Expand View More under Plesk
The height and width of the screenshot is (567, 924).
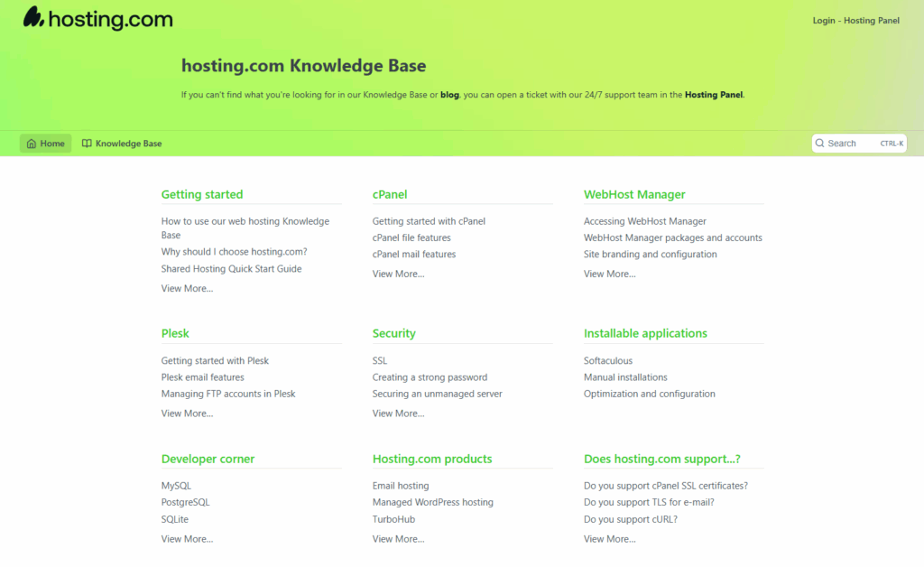[187, 414]
